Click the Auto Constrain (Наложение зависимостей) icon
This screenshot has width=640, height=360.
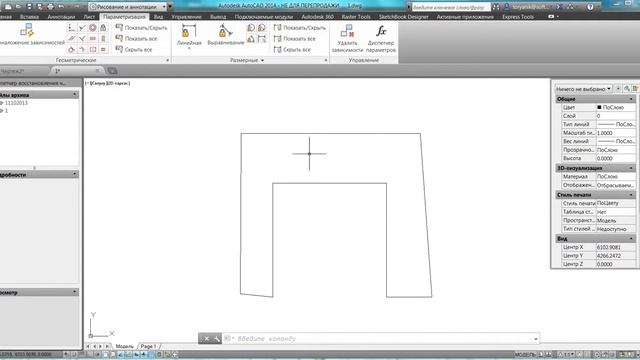pyautogui.click(x=27, y=31)
